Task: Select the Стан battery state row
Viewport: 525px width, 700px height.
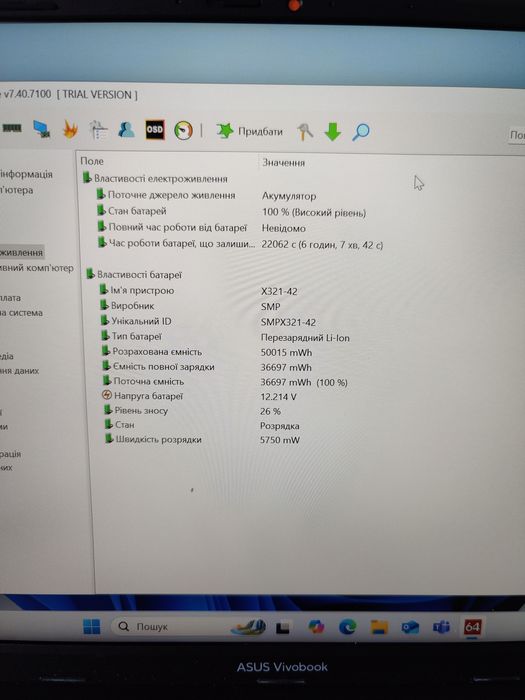Action: (120, 425)
